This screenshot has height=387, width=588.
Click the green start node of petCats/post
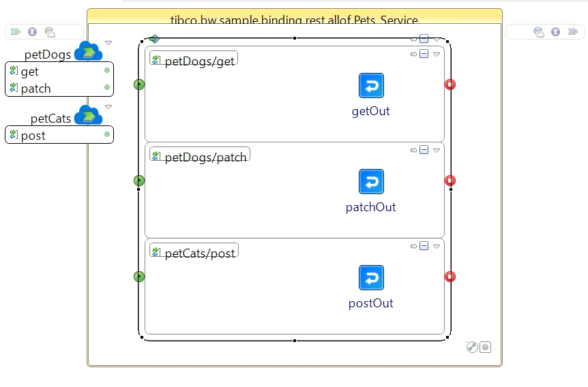click(139, 277)
